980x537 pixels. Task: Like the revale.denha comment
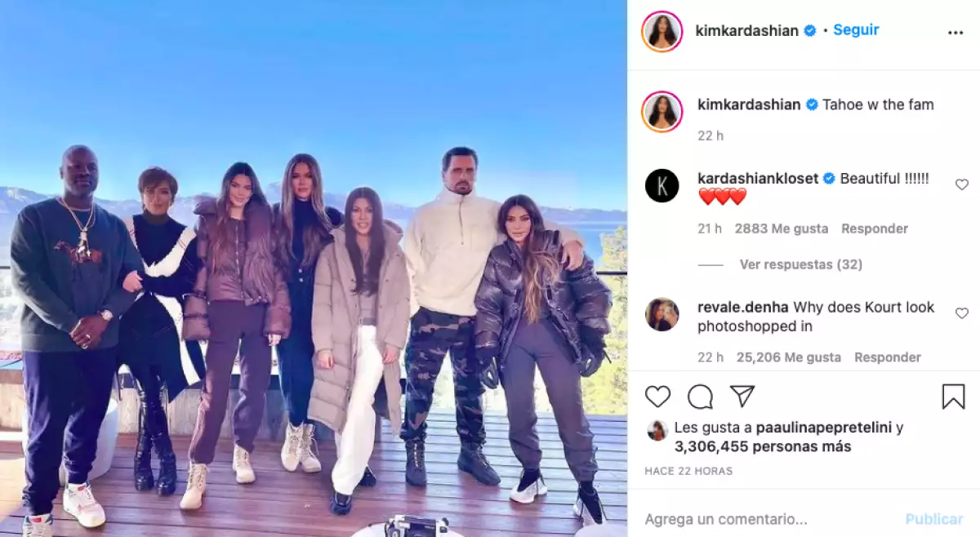click(962, 313)
